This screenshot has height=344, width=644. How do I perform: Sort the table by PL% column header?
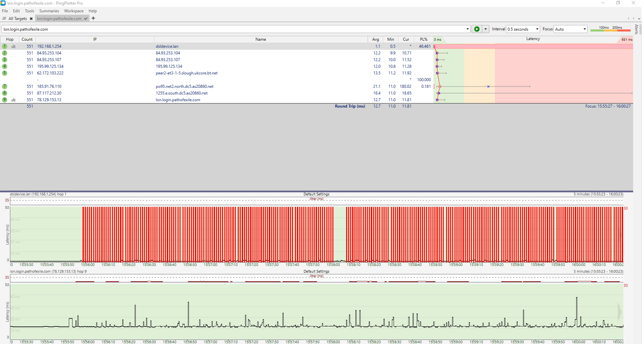tap(423, 39)
